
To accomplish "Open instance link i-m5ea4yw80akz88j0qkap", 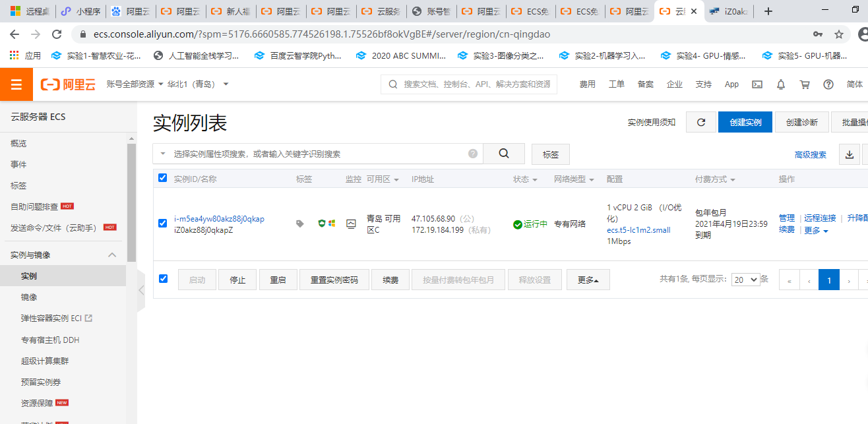I will coord(219,219).
